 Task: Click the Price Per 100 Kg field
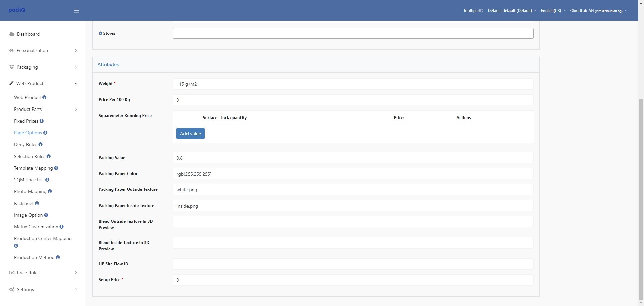[353, 100]
